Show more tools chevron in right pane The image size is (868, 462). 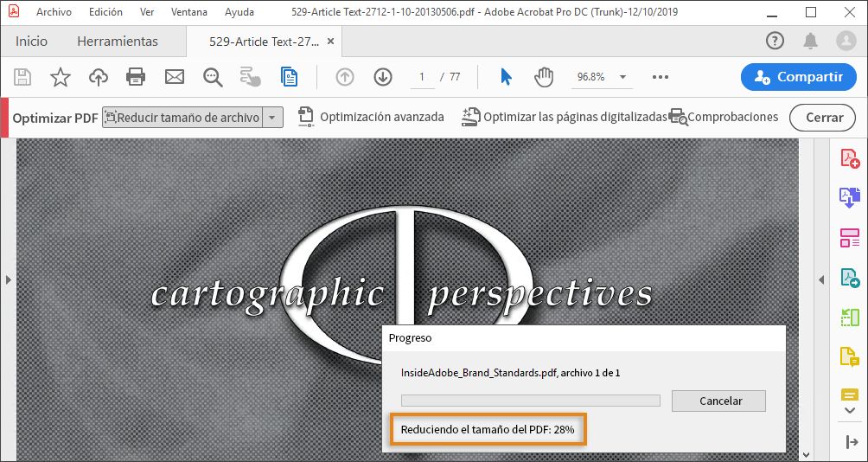coord(851,410)
